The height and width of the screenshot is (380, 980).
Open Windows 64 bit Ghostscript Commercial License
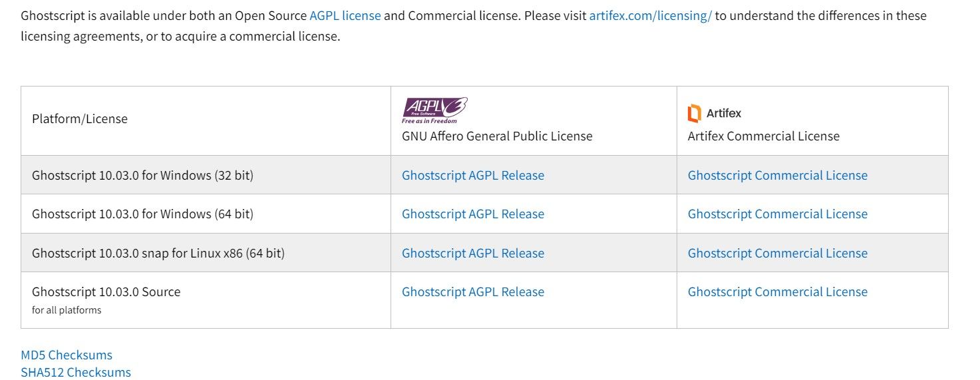(777, 214)
